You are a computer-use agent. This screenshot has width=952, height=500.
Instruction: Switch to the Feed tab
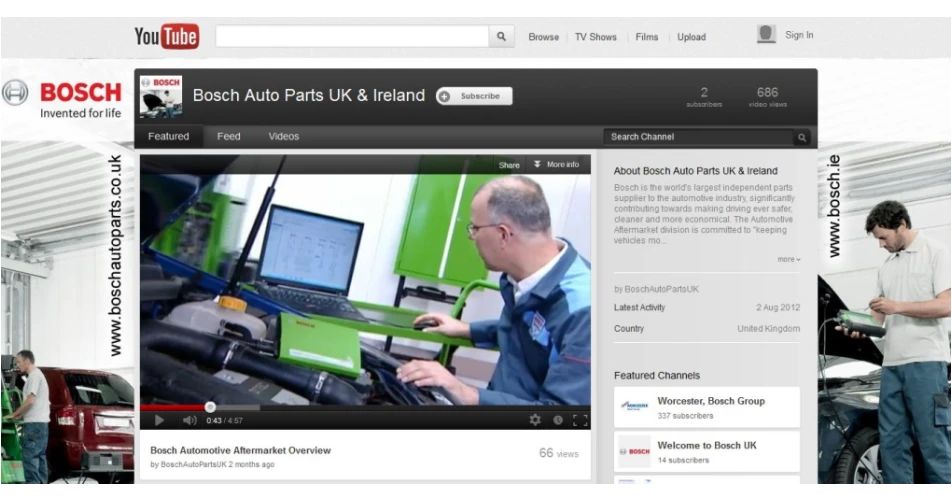tap(229, 137)
